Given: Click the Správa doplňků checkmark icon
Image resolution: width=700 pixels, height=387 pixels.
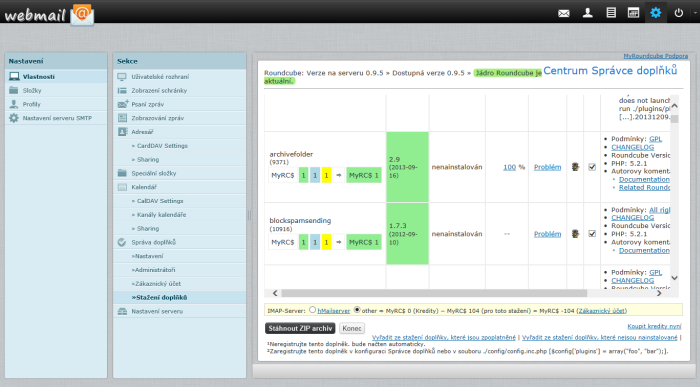Looking at the screenshot, I should [122, 242].
